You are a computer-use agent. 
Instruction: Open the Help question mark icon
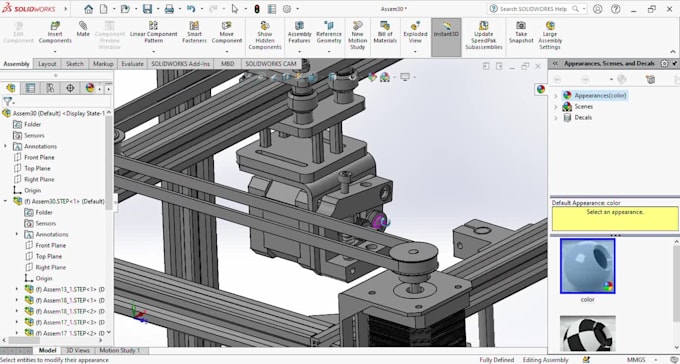[x=615, y=9]
